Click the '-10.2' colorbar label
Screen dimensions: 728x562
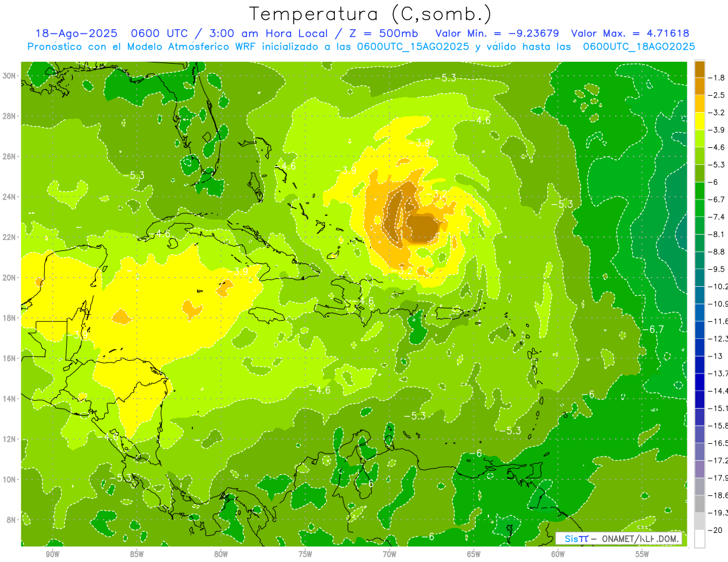718,286
